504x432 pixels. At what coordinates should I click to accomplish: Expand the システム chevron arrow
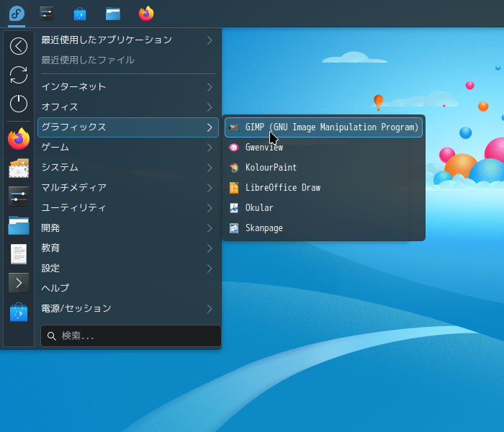(x=210, y=168)
